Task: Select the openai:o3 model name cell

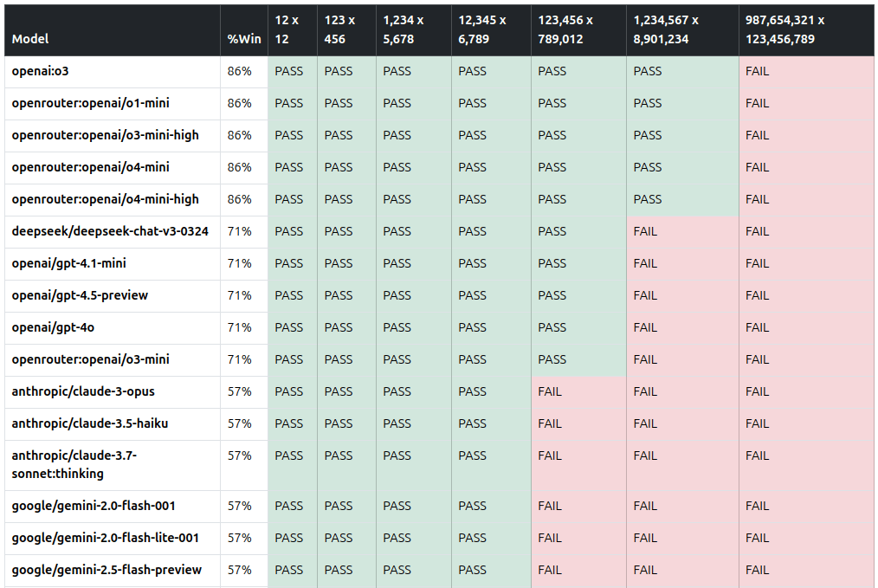Action: coord(40,71)
